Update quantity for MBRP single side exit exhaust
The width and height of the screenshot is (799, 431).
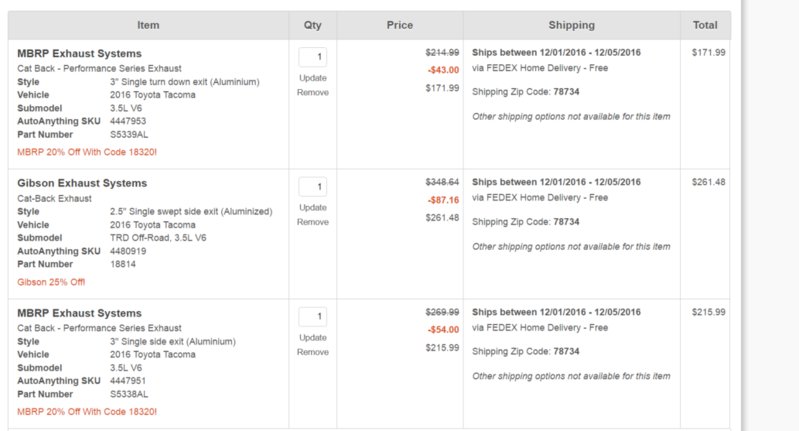[312, 337]
